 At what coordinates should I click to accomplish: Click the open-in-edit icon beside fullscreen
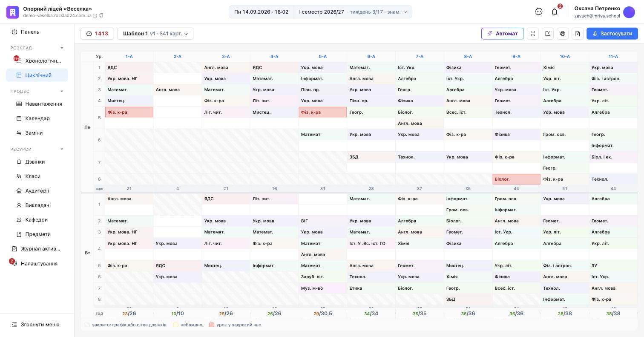point(548,34)
